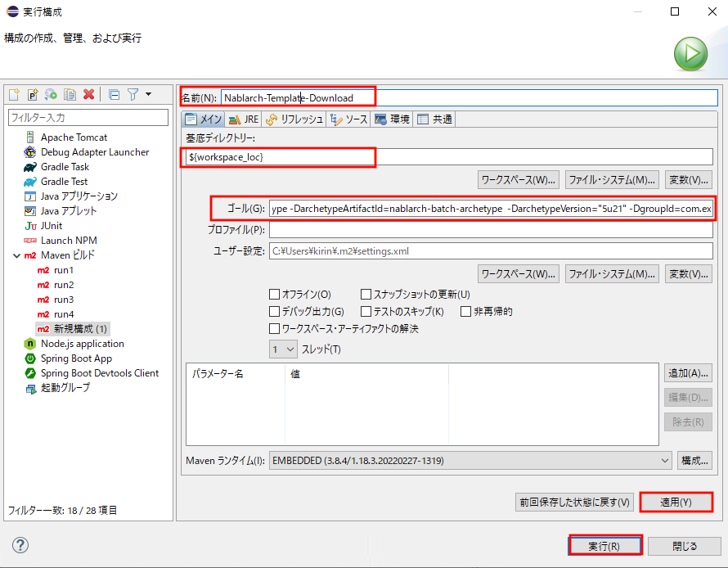Apply changes with 適用 button

click(x=676, y=503)
